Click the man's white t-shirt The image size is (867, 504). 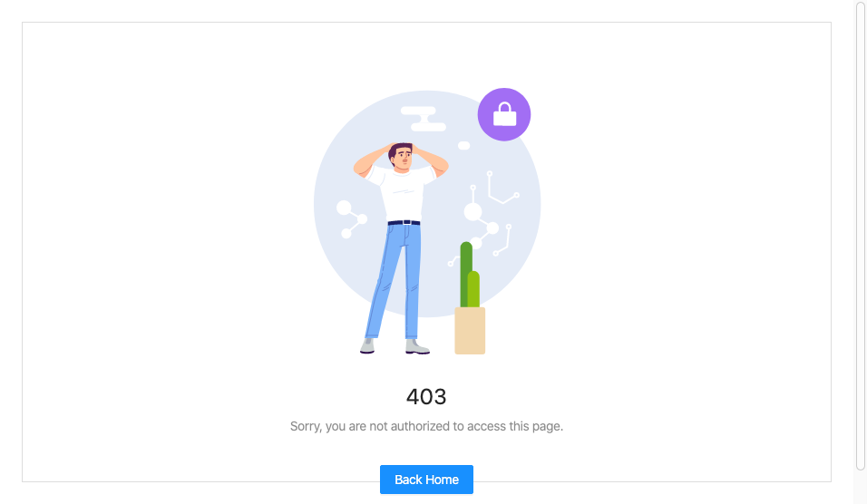(402, 195)
